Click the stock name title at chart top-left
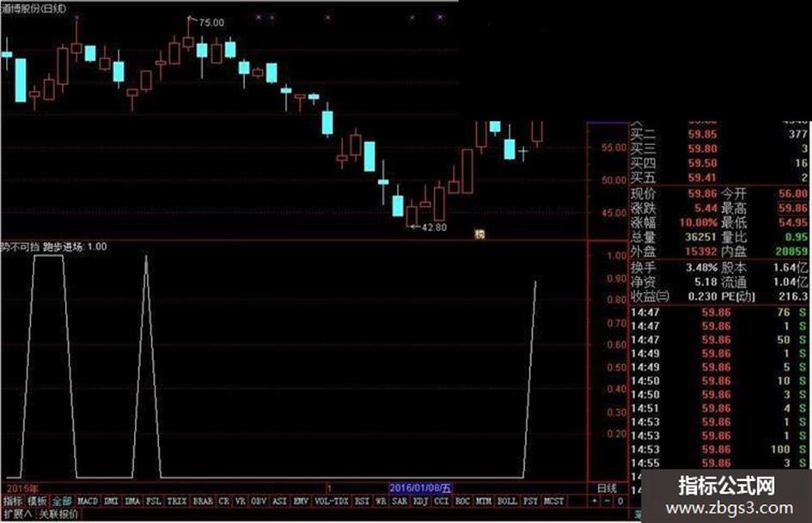The height and width of the screenshot is (523, 812). pyautogui.click(x=34, y=9)
